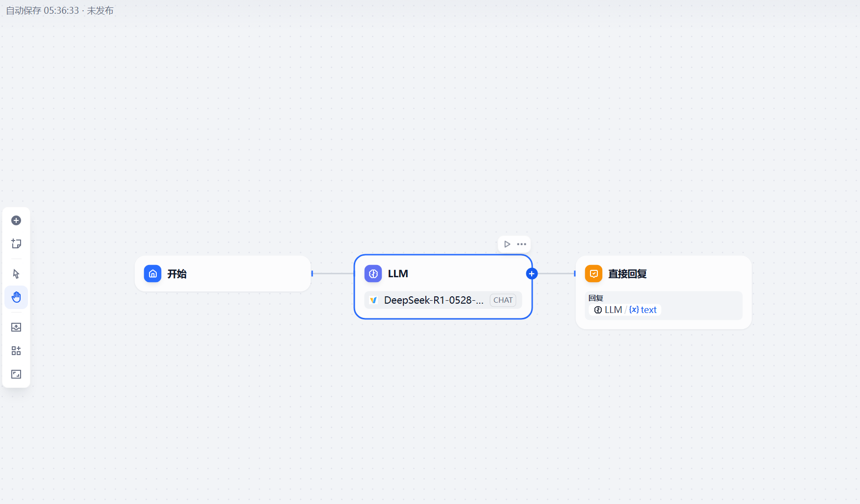
Task: Open the DeepSeek-R1-0528 model selector
Action: tap(443, 300)
